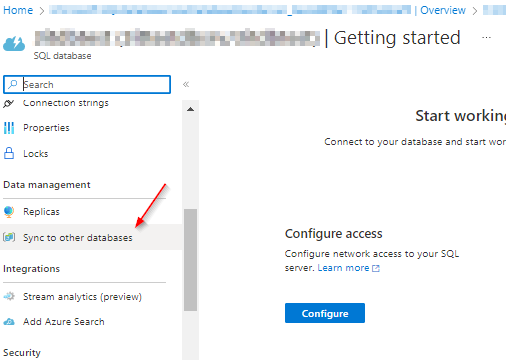The image size is (506, 360).
Task: Click the Locks padlock icon
Action: point(9,153)
